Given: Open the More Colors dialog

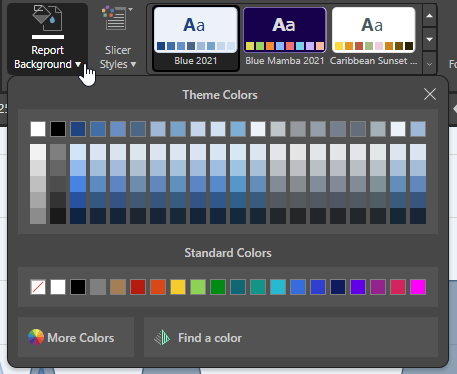Looking at the screenshot, I should tap(76, 337).
